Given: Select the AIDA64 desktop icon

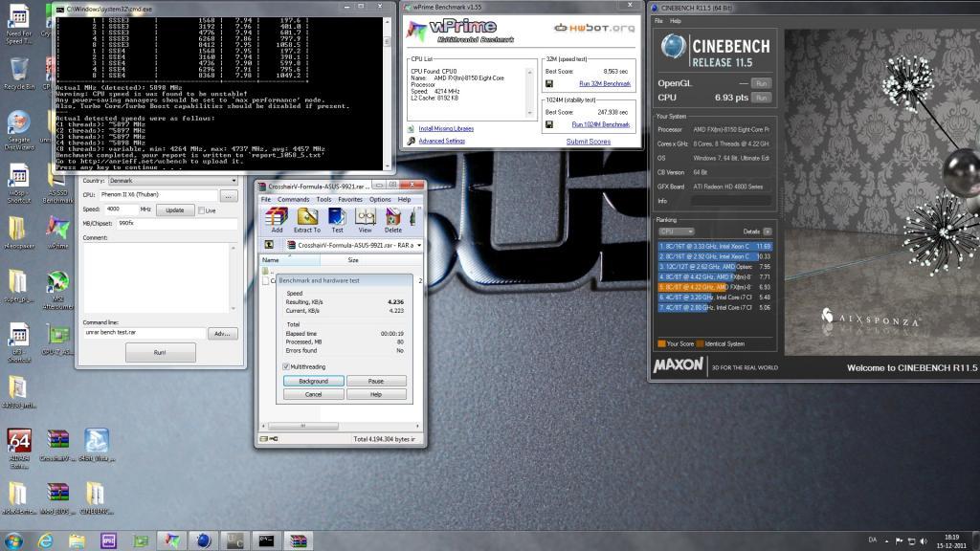Looking at the screenshot, I should point(19,449).
